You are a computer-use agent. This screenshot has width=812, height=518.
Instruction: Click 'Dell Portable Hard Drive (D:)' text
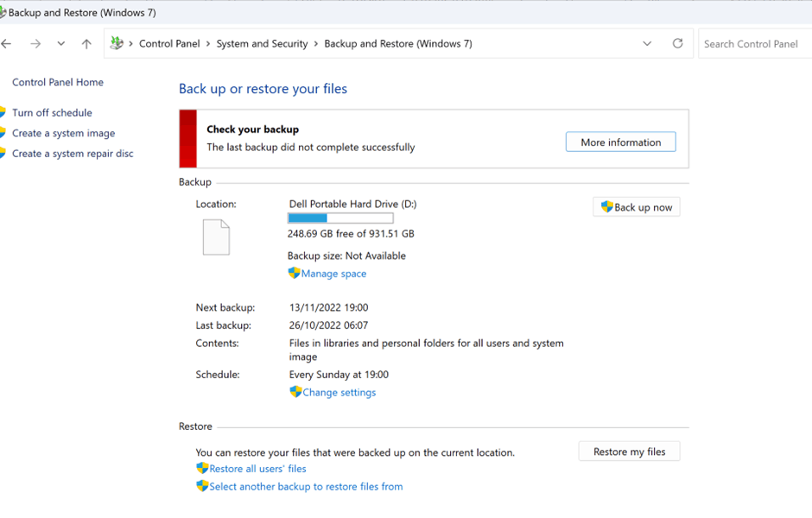tap(352, 204)
